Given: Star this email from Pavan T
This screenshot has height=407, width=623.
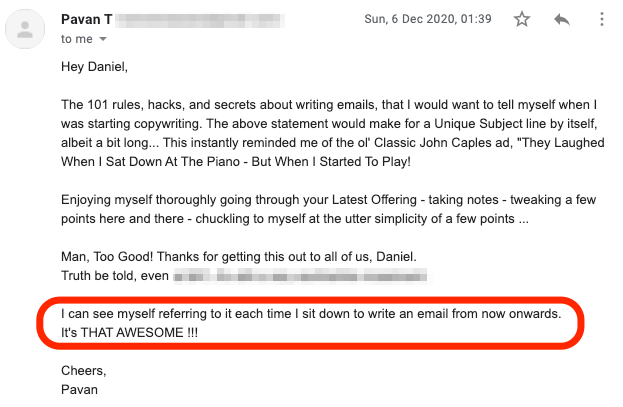Looking at the screenshot, I should pyautogui.click(x=522, y=19).
